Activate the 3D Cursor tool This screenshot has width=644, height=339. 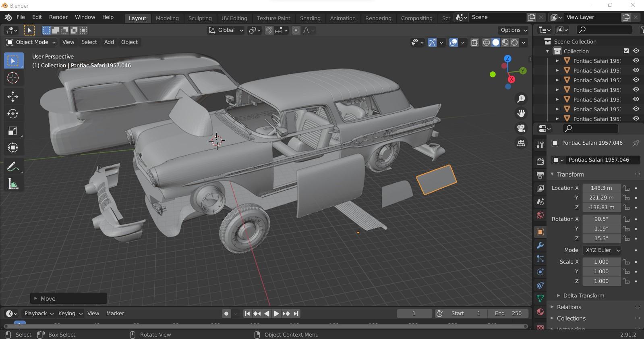[13, 78]
